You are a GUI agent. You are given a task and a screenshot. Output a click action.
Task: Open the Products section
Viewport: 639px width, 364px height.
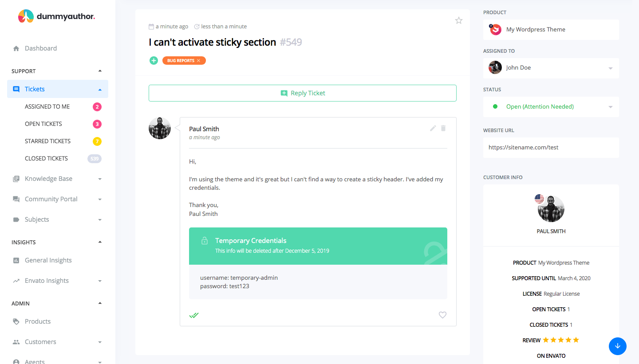38,321
